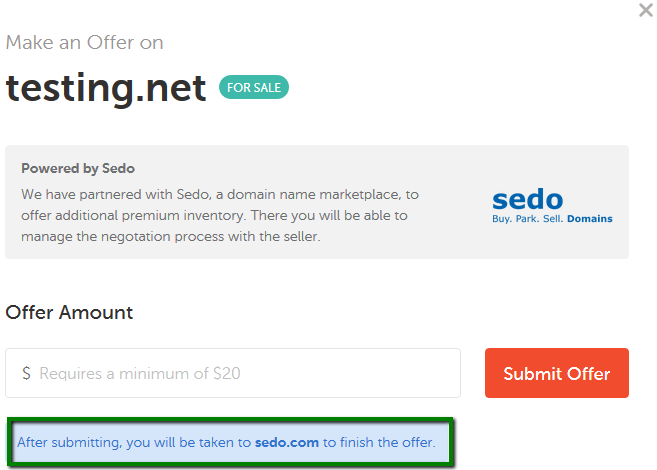Click the 'After submitting' notice text
657x470 pixels.
pos(226,442)
